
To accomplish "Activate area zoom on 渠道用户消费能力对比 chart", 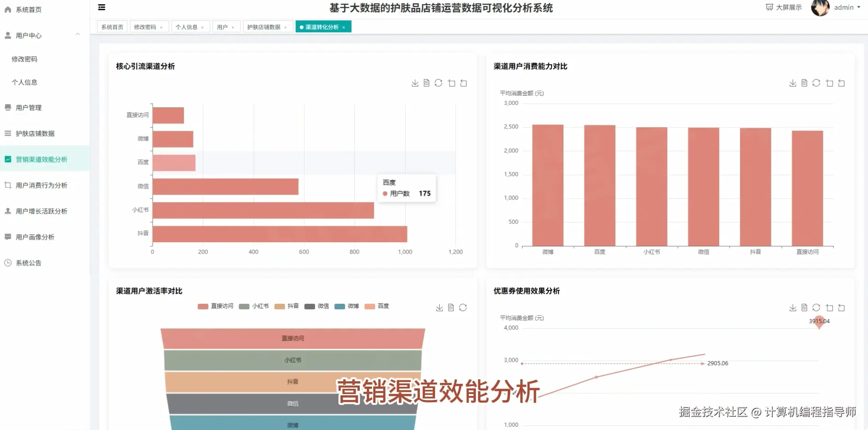I will pos(829,83).
